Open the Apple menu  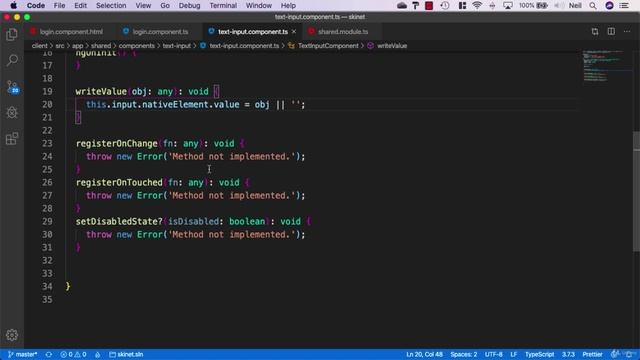[13, 6]
